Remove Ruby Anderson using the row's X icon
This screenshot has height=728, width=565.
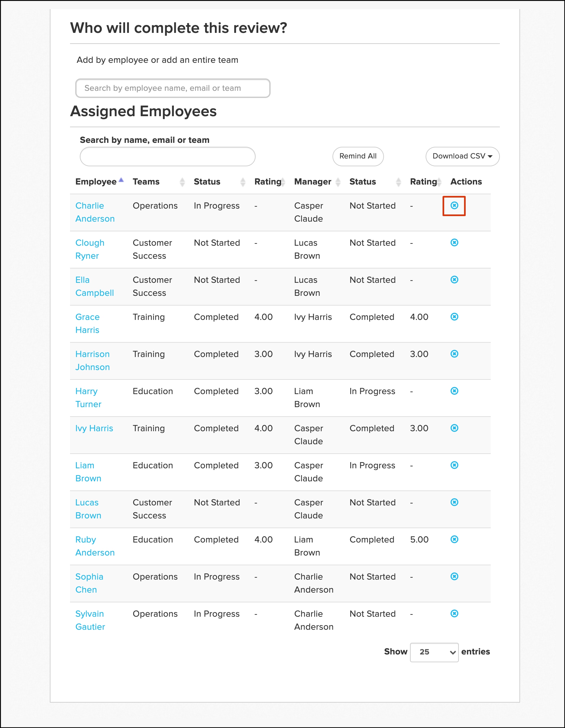click(x=454, y=539)
